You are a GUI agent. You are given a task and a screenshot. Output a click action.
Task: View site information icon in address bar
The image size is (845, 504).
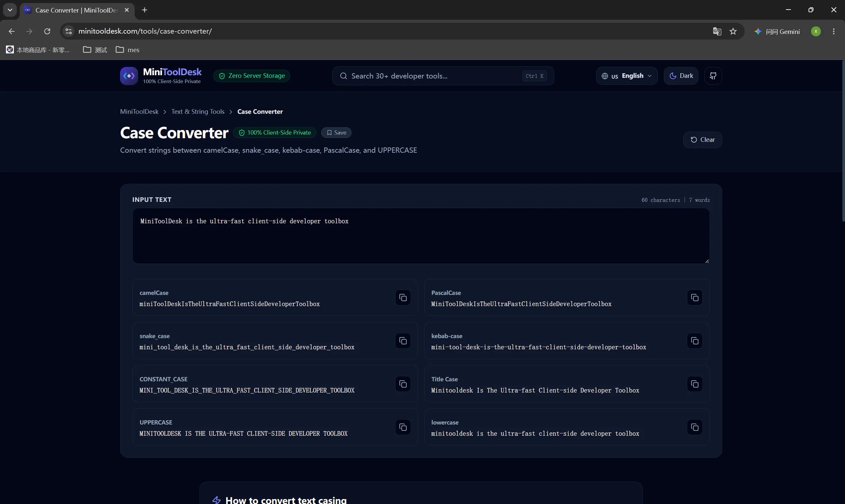[69, 31]
